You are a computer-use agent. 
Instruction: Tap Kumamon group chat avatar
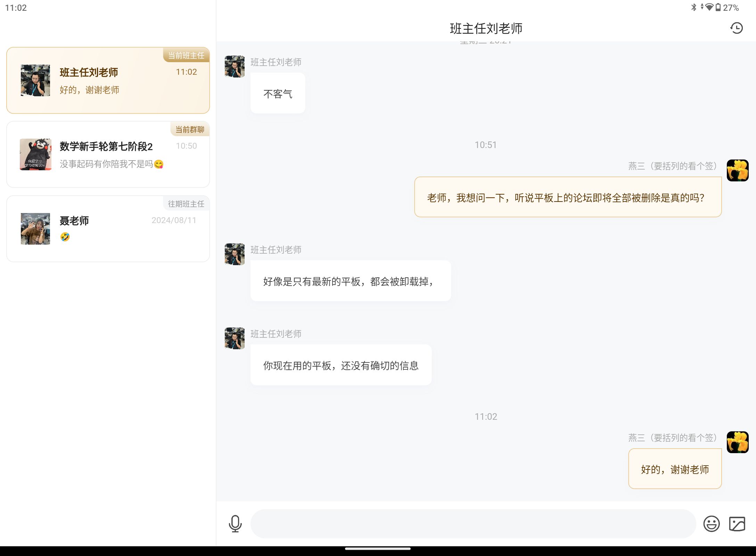click(x=35, y=155)
